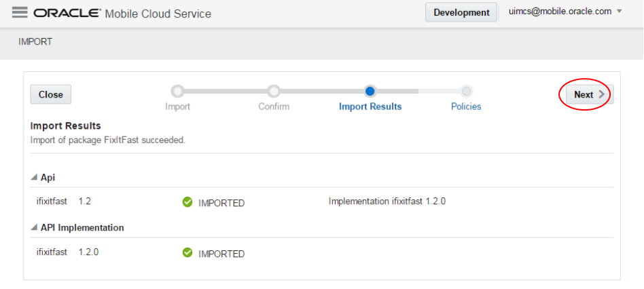
Task: Collapse the Api section
Action: (x=34, y=178)
